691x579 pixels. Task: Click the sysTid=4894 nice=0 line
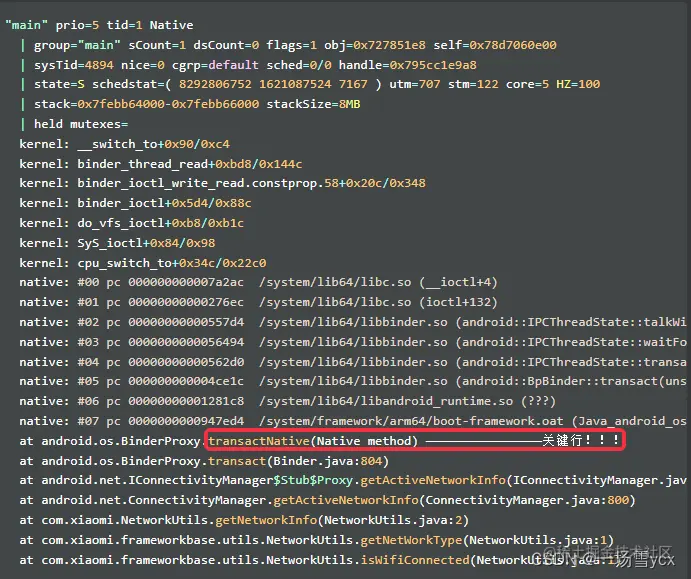(249, 65)
